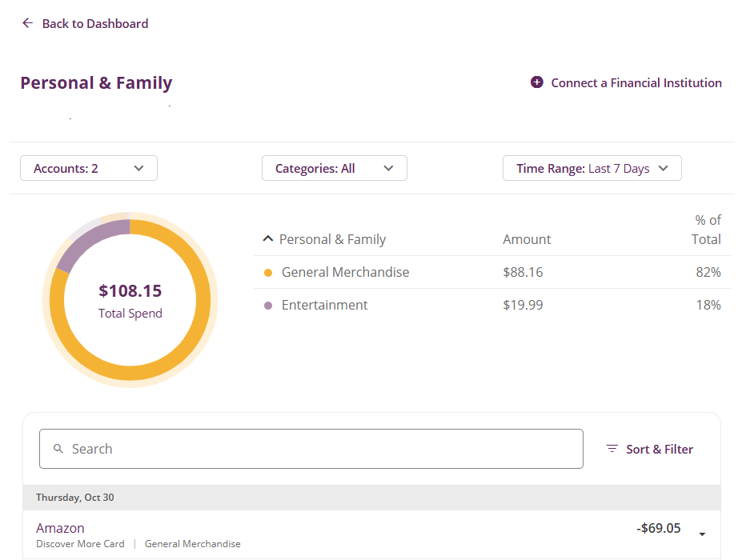Open the Categories: All dropdown
754x560 pixels.
(x=334, y=168)
